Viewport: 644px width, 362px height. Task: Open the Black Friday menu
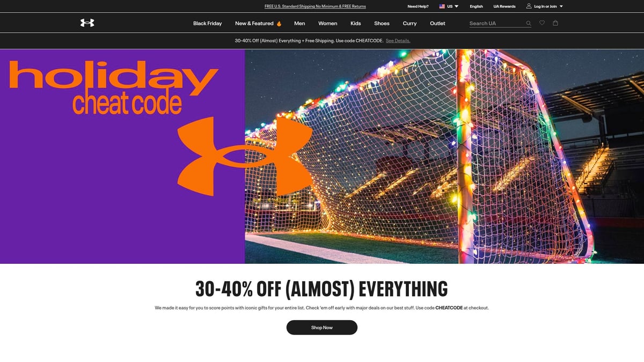point(207,23)
